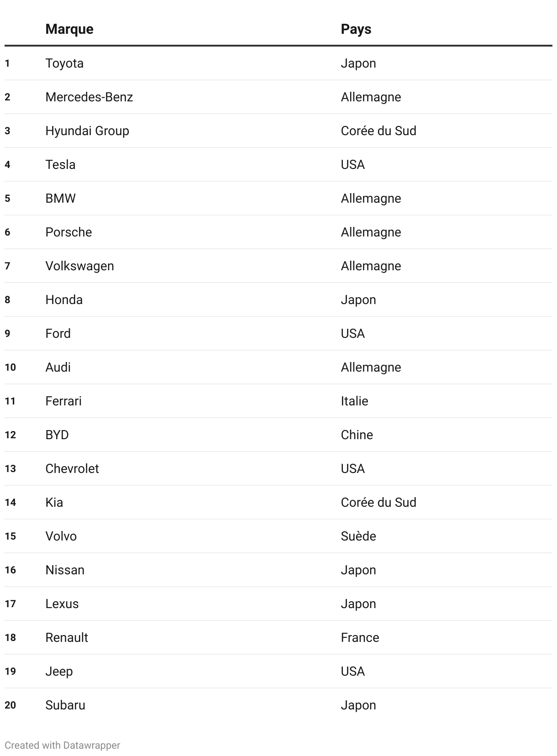Select the BYD brand row
The height and width of the screenshot is (756, 557).
pyautogui.click(x=57, y=435)
